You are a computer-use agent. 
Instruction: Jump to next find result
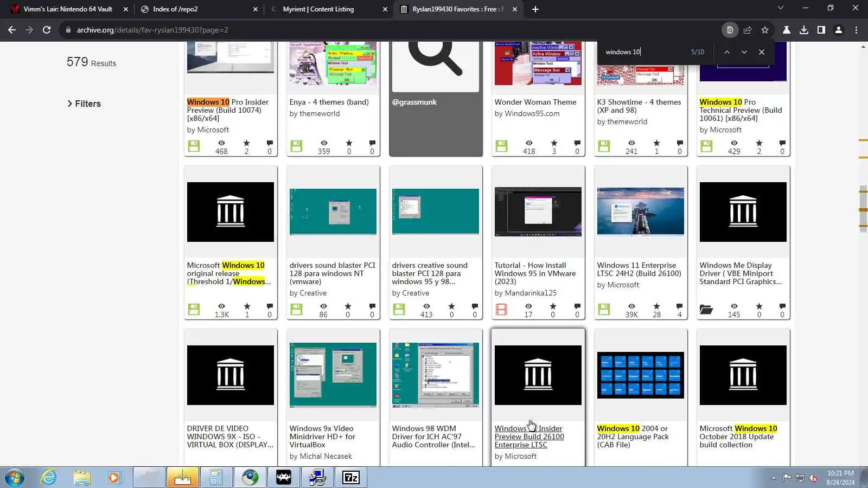pos(744,52)
